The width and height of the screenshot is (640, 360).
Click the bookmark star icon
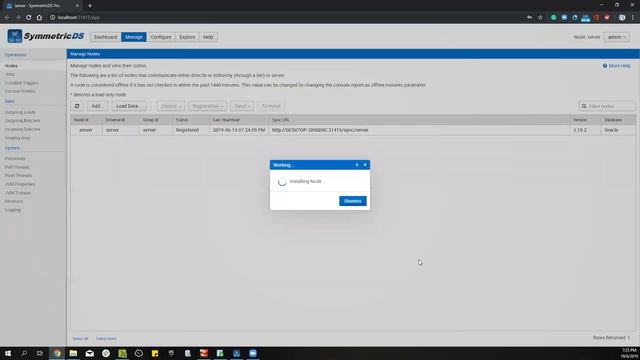coord(540,18)
